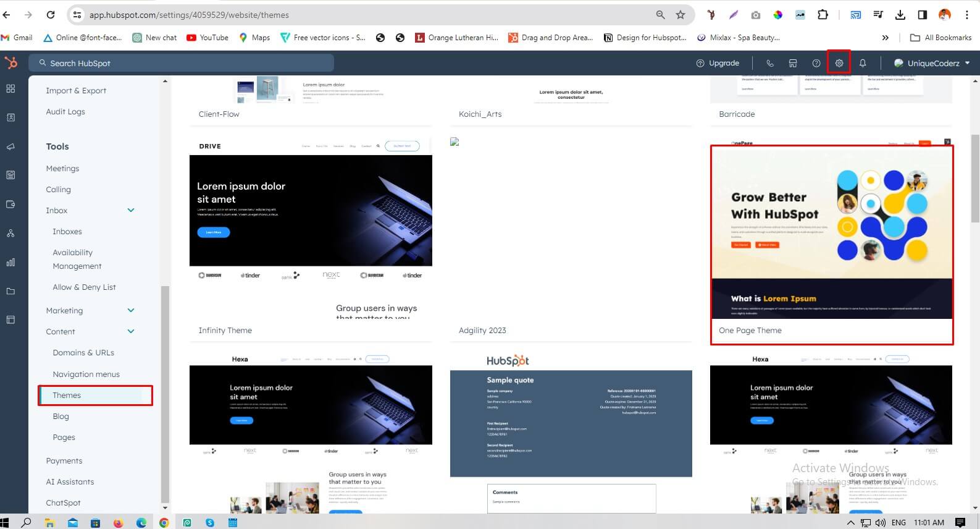
Task: Open the reports bar chart icon in left rail
Action: 10,262
